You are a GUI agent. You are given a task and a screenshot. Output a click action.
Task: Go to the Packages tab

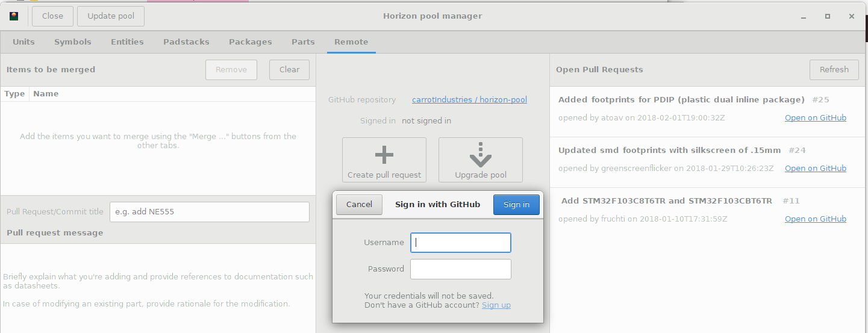click(251, 42)
